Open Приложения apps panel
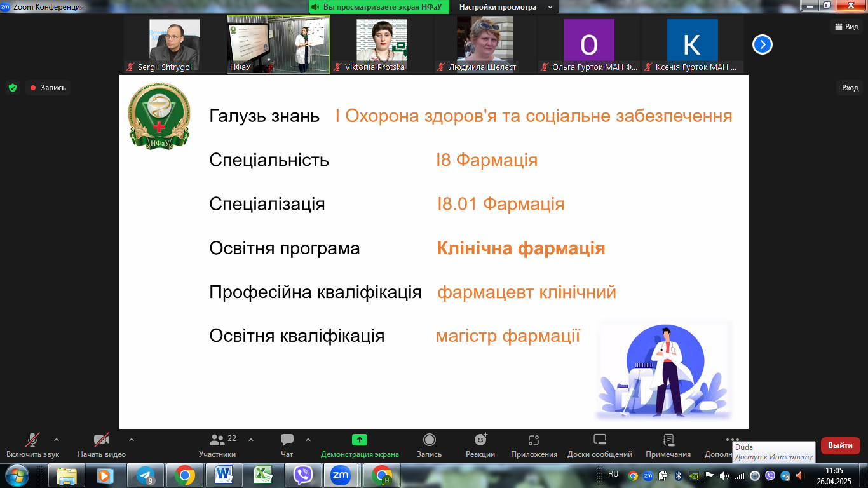The height and width of the screenshot is (488, 868). tap(534, 445)
